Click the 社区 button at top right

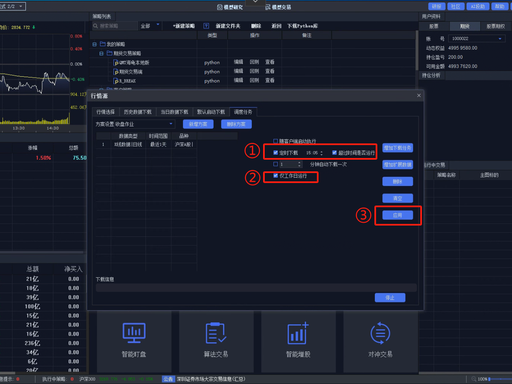456,6
